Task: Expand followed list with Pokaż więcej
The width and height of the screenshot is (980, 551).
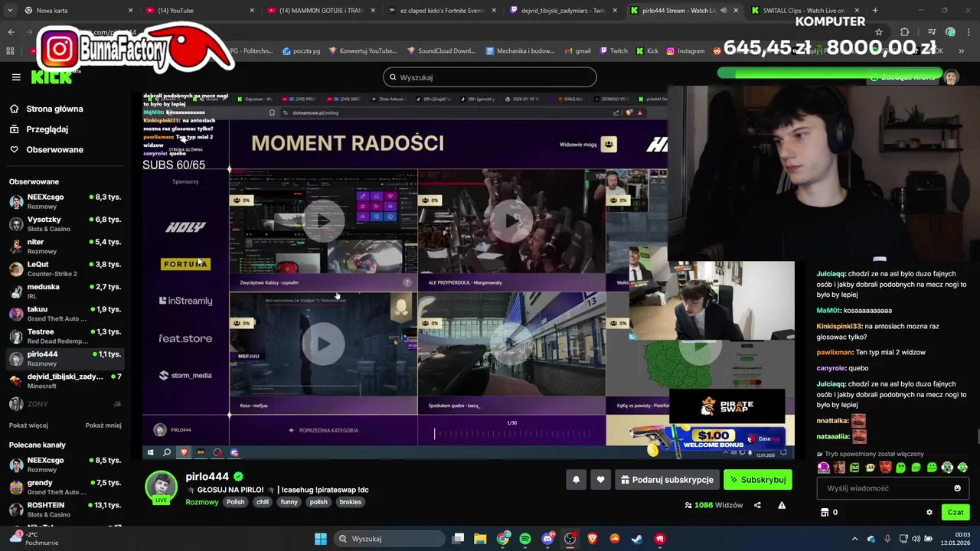Action: [28, 425]
